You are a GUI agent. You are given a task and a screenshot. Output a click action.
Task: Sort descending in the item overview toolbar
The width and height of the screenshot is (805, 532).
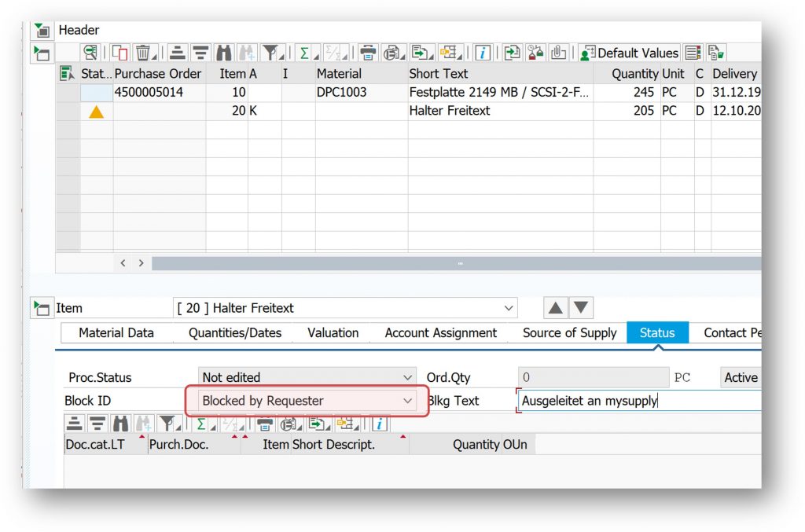click(x=200, y=53)
